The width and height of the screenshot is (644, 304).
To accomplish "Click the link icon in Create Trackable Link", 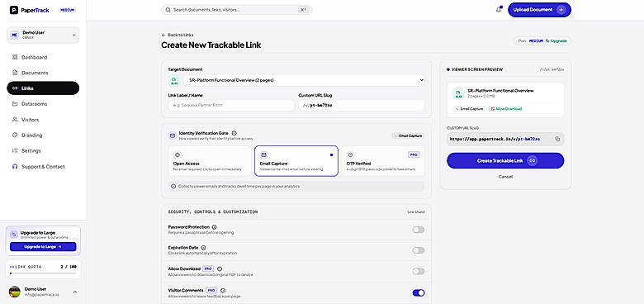I will coord(533,160).
